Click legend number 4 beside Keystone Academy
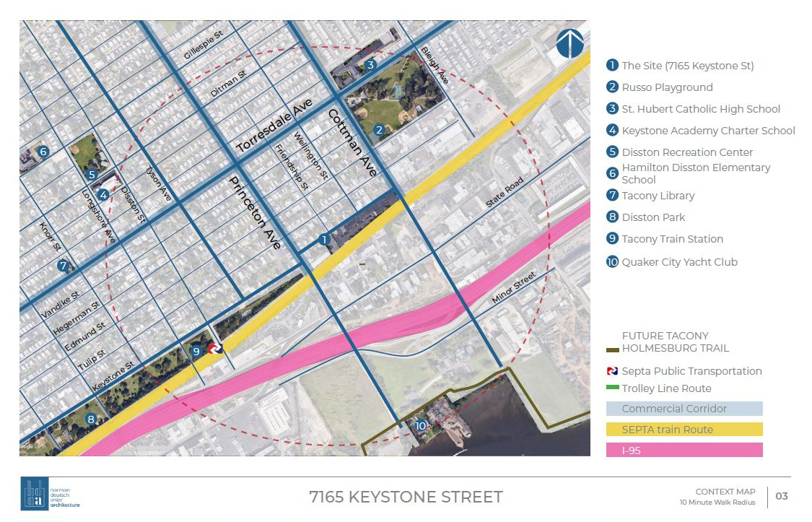Screen dimensions: 812x522 [x=612, y=131]
